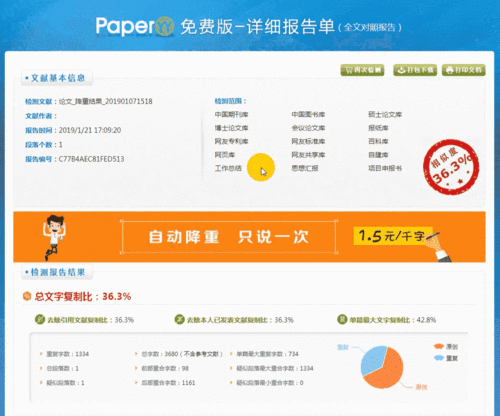
Task: Click the 打印文档 print document button
Action: coord(464,70)
